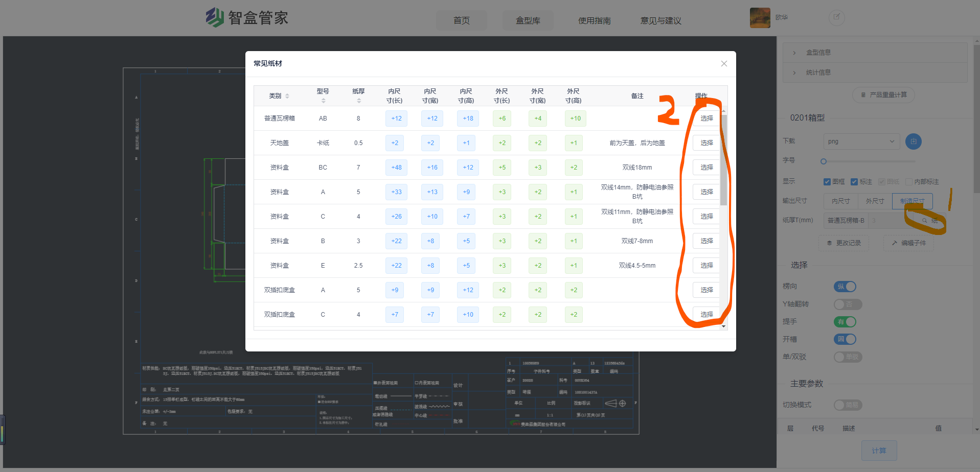The height and width of the screenshot is (472, 980).
Task: Choose 制造尺寸 output size
Action: pos(912,201)
